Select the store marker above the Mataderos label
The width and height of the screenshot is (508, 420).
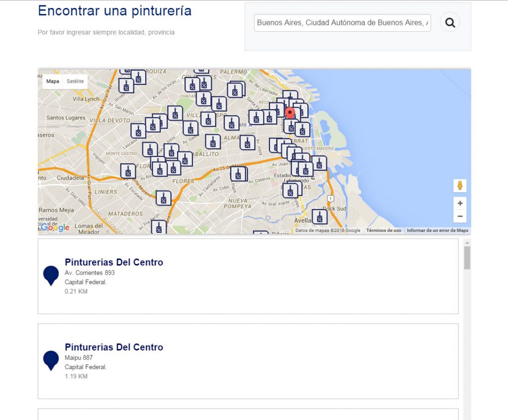[163, 198]
